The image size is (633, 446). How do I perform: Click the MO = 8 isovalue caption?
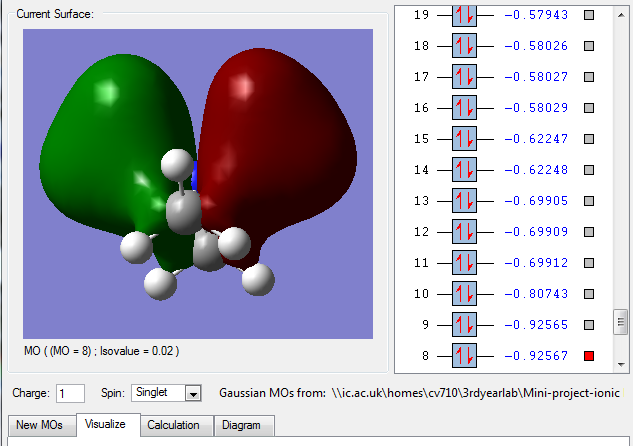[101, 351]
